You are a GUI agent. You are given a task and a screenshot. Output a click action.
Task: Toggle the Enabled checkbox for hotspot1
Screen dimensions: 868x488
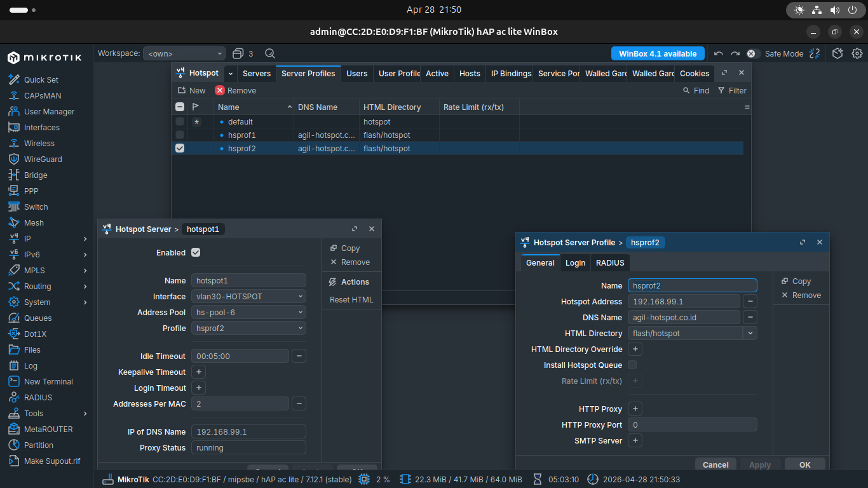tap(196, 252)
